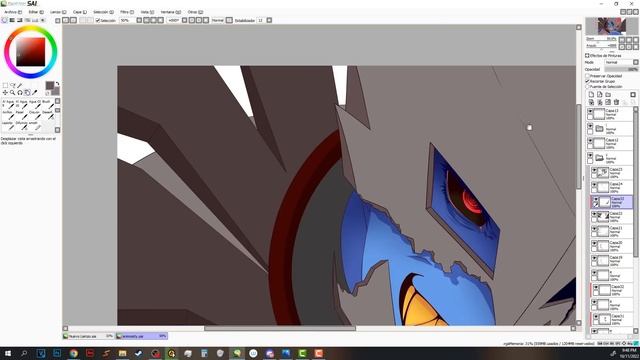Show the RGB slider panel icon

pos(12,20)
